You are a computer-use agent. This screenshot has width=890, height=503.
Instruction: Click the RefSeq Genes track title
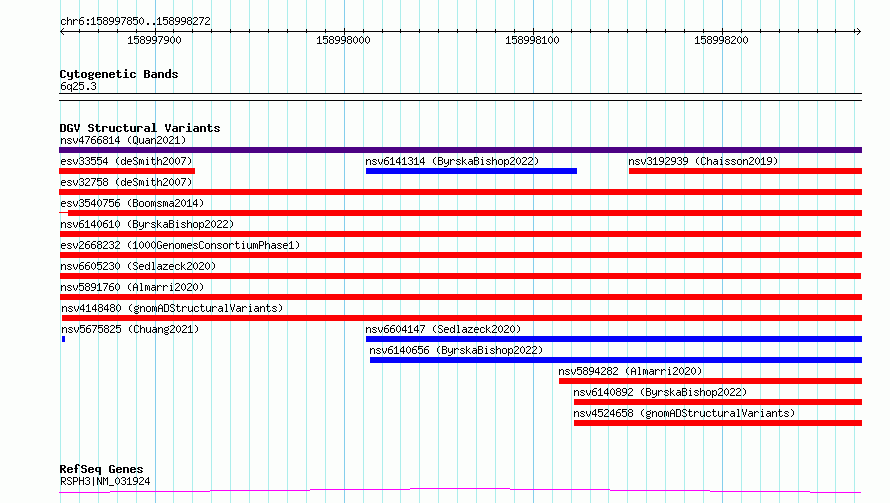pos(101,470)
